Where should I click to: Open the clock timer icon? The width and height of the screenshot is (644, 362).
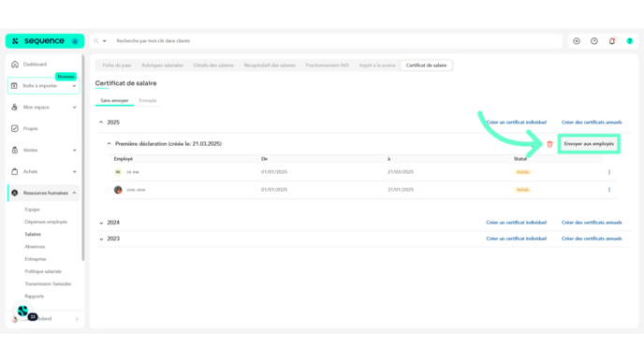[x=594, y=41]
